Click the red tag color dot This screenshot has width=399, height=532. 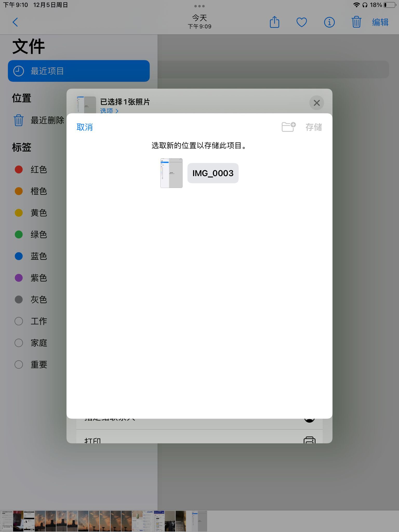tap(19, 169)
